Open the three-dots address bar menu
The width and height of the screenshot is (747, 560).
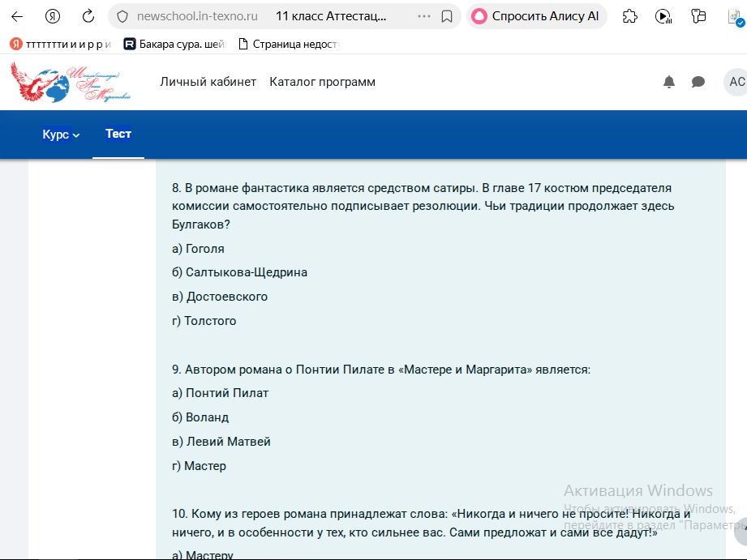click(x=424, y=16)
